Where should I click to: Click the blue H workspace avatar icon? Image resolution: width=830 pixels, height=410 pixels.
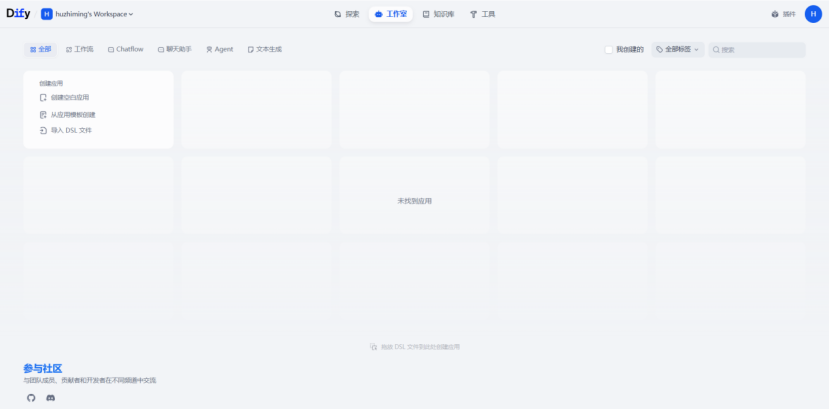pos(47,14)
